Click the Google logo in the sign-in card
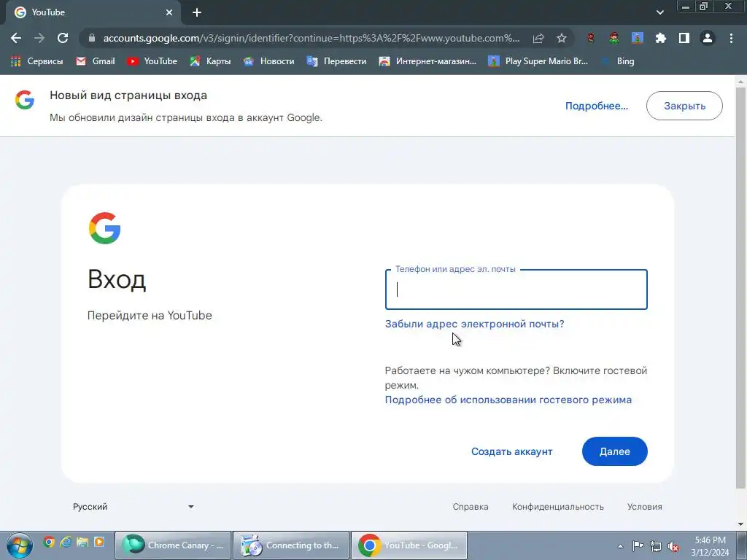This screenshot has height=560, width=747. click(x=105, y=228)
